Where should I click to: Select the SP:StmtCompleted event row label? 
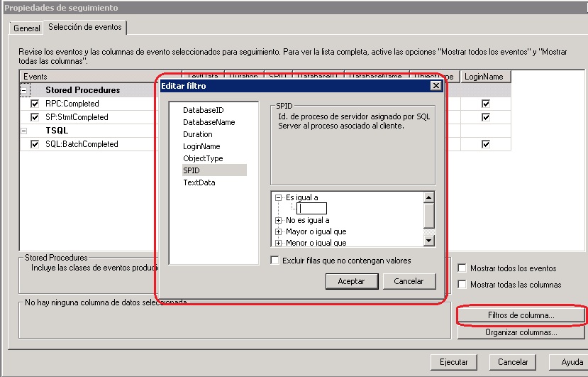point(77,117)
